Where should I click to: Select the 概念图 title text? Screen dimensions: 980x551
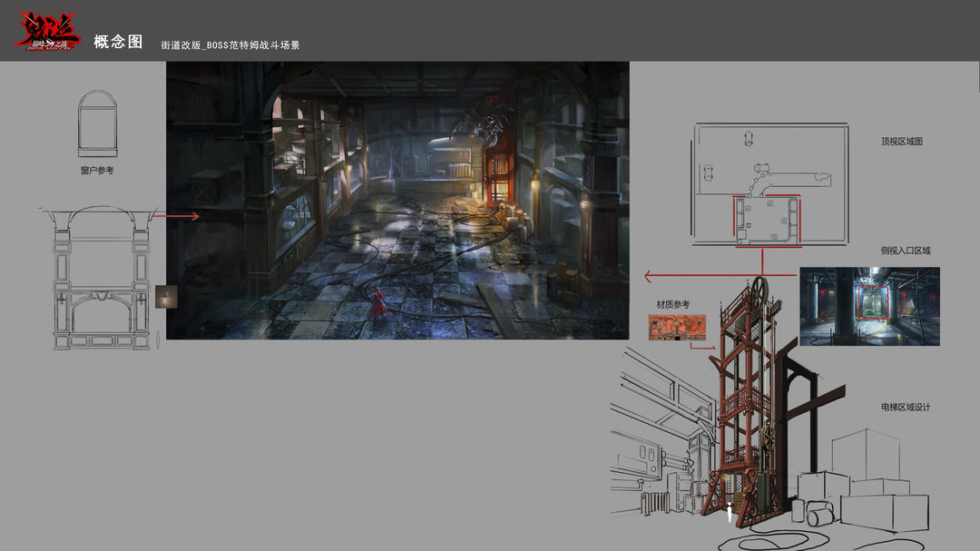tap(119, 42)
